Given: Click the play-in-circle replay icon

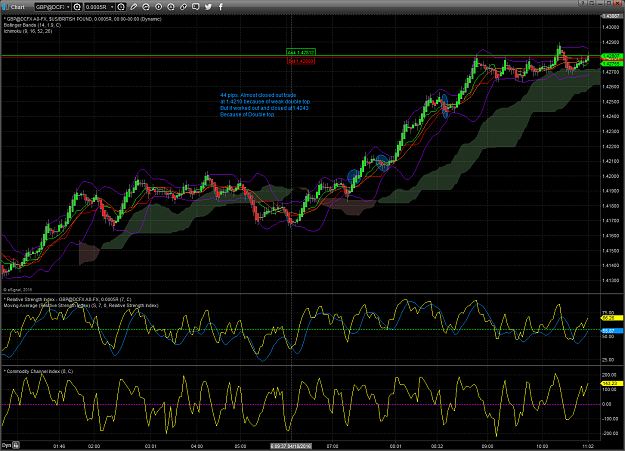Looking at the screenshot, I should 158,7.
